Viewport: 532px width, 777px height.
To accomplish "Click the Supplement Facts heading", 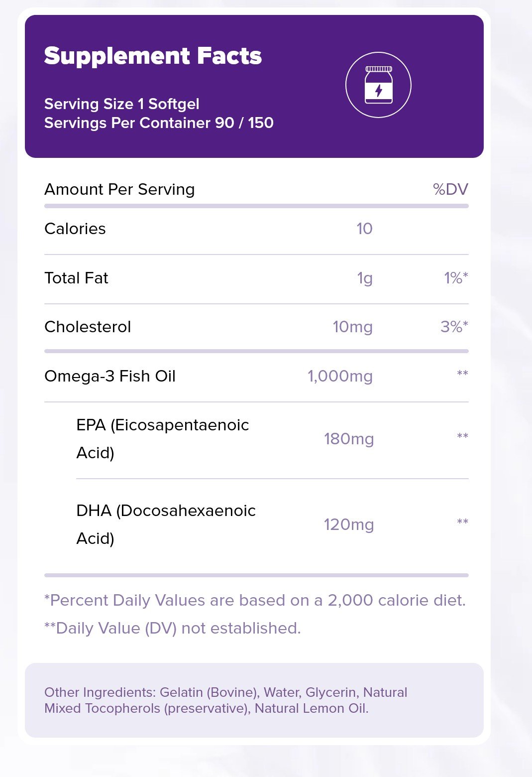I will click(153, 56).
